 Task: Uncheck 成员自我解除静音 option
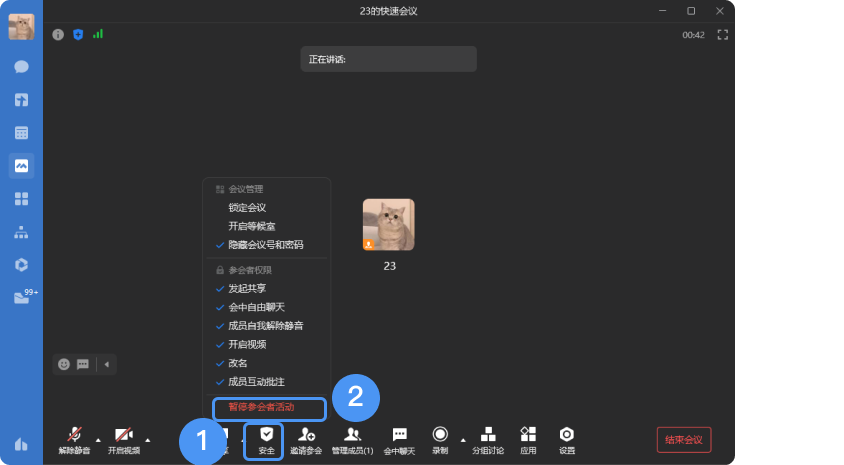click(x=265, y=326)
